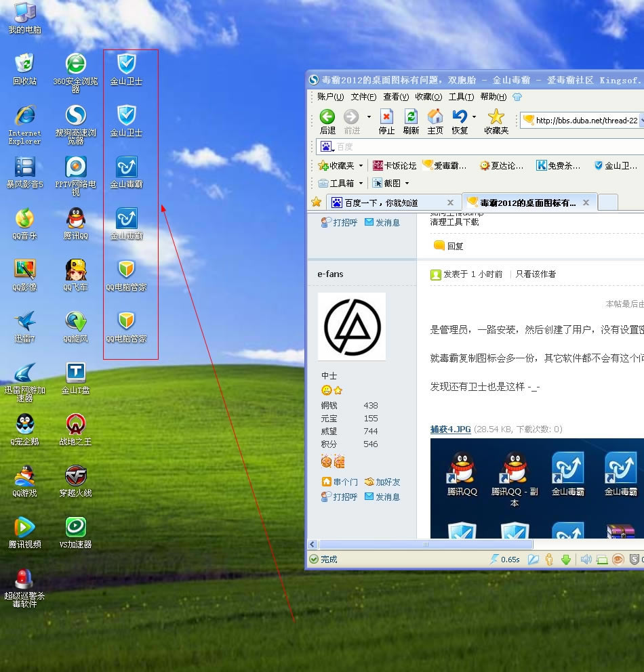Open the 收藏(O) menu
This screenshot has width=644, height=672.
click(428, 97)
